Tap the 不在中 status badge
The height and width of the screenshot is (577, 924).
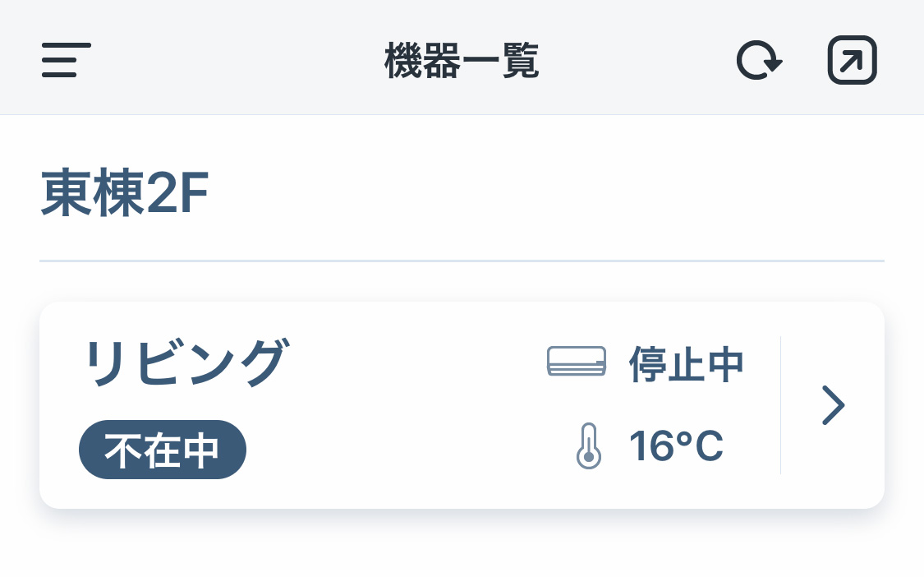163,450
